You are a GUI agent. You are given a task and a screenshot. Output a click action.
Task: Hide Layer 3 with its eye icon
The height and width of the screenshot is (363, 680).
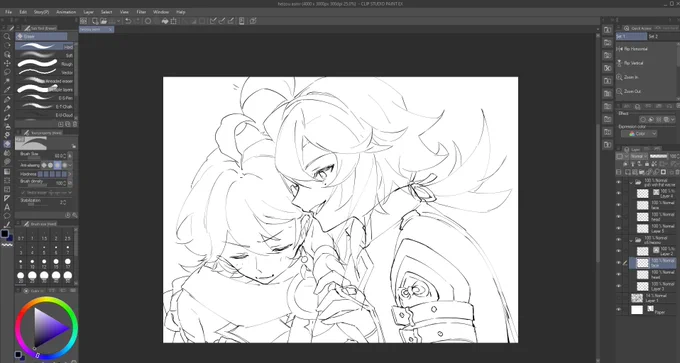point(619,286)
